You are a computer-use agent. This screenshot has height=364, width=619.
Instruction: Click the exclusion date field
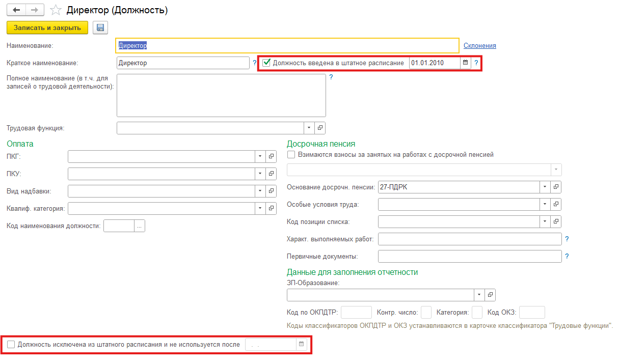[271, 345]
